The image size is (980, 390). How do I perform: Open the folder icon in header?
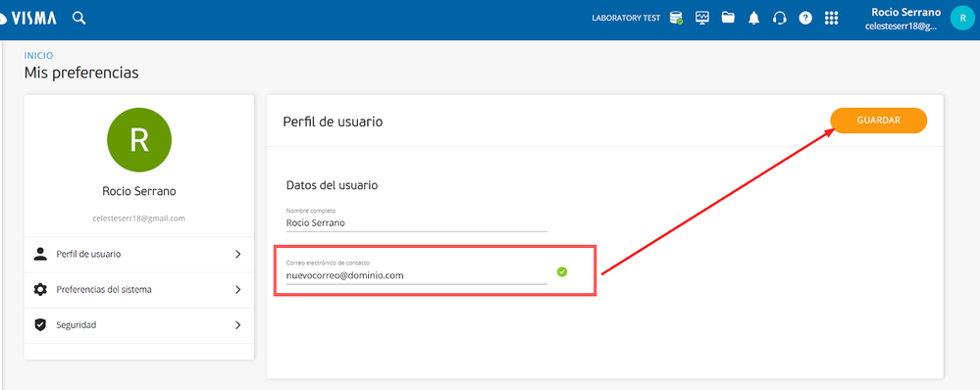[728, 18]
